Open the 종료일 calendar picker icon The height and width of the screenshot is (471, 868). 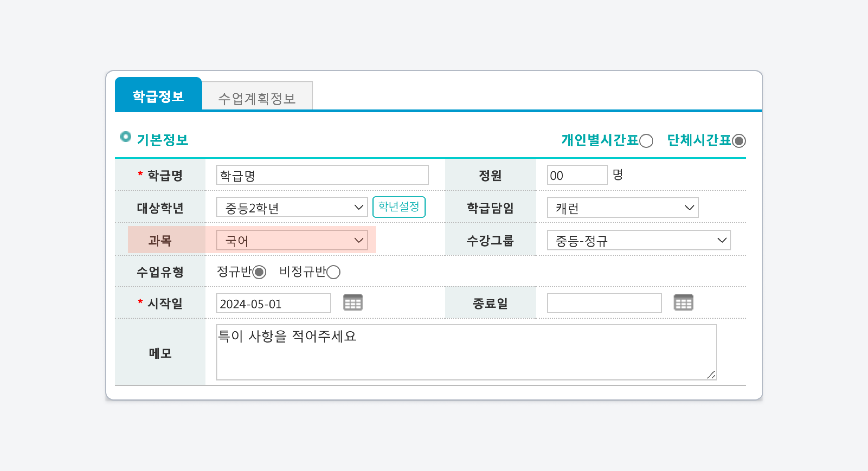click(x=683, y=302)
